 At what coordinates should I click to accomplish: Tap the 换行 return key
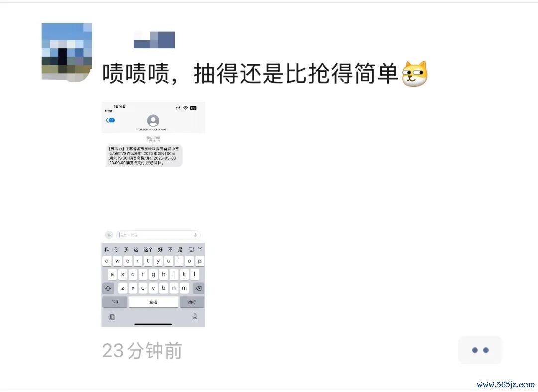(x=192, y=302)
